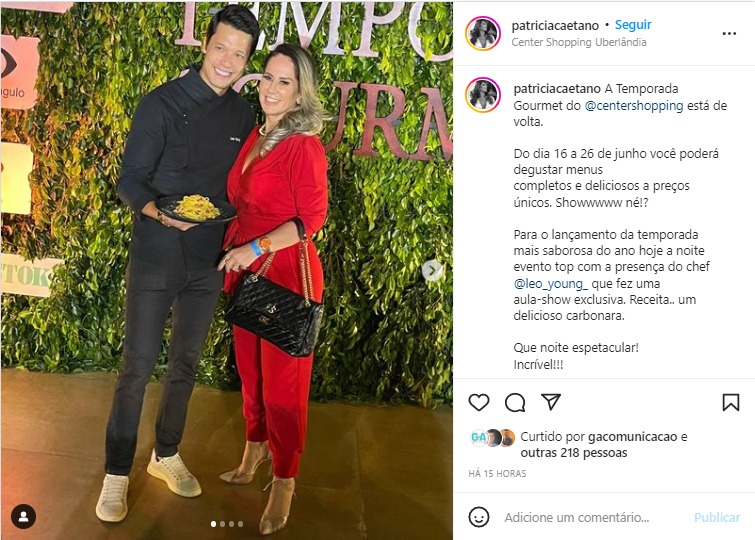The image size is (755, 540).
Task: Click the liker avatars beside Curtido por
Action: tap(493, 437)
